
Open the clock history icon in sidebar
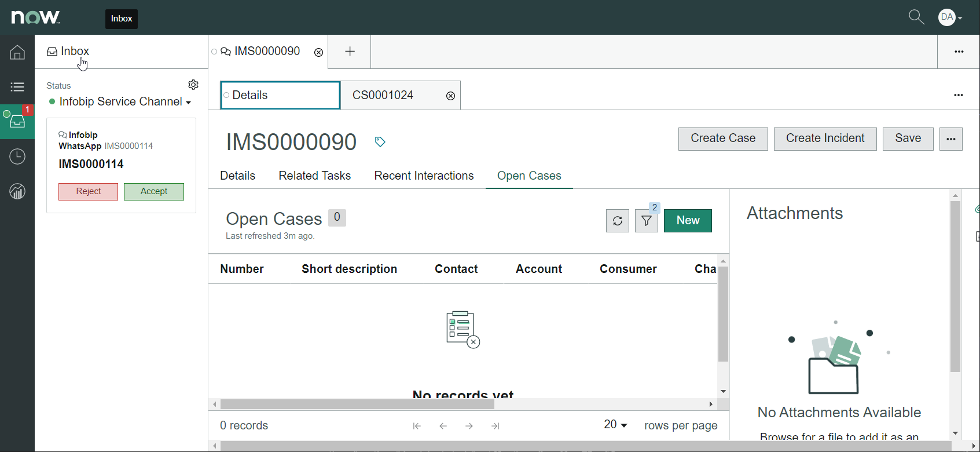coord(17,156)
